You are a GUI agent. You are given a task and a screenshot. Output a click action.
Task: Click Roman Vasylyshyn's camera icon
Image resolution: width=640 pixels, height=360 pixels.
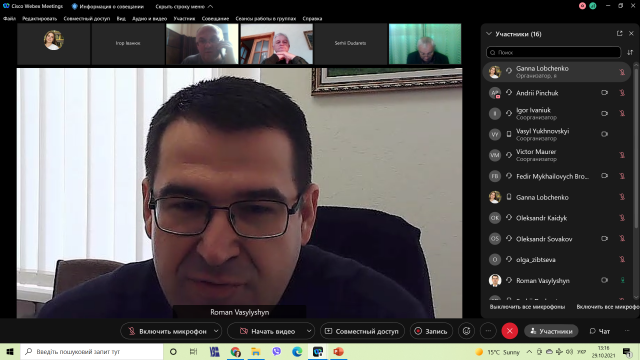coord(604,280)
